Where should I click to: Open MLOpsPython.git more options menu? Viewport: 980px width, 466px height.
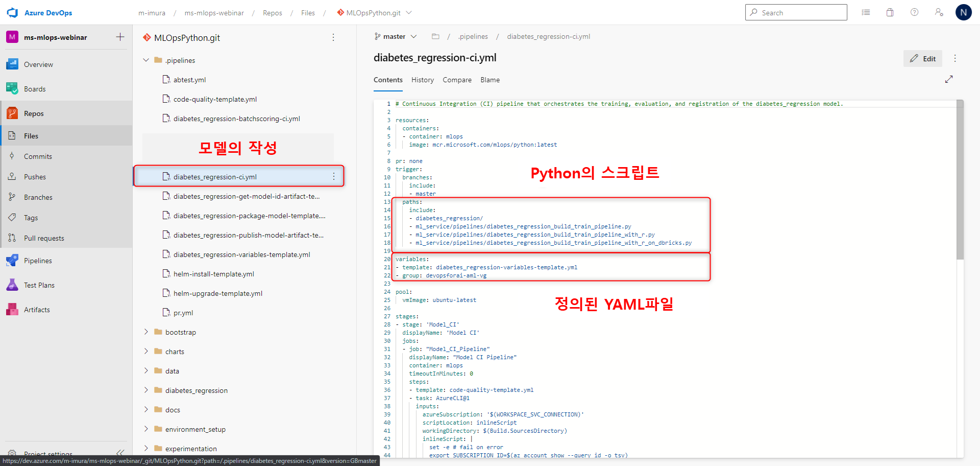(333, 37)
